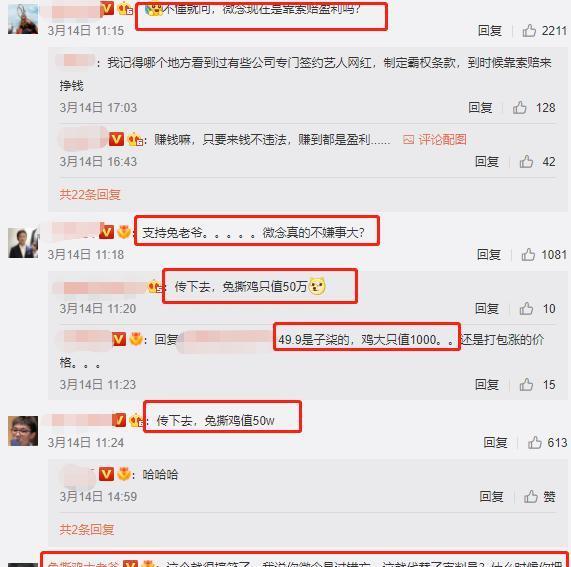Click 回复 on the 14:59 哈哈哈 reply
This screenshot has width=571, height=567.
[491, 496]
